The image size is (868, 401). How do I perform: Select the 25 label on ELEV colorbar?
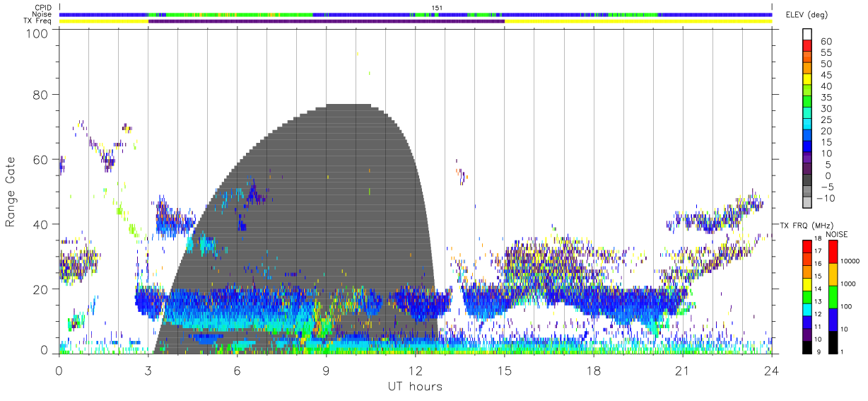point(826,120)
